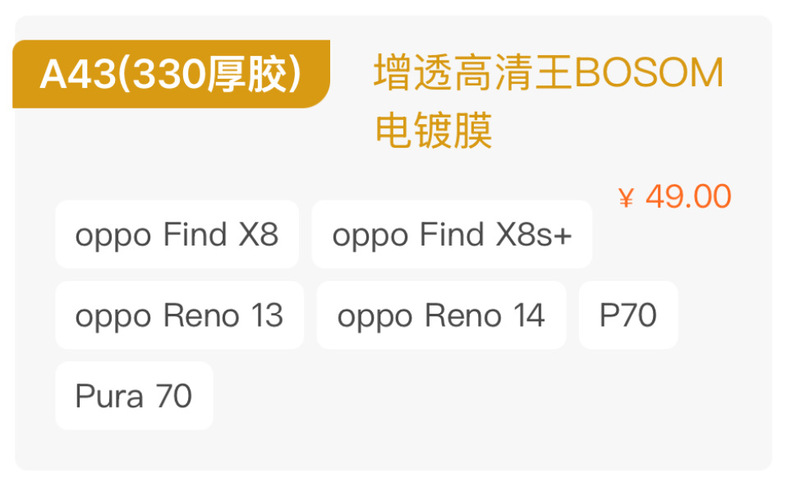Viewport: 800px width, 483px height.
Task: Tap the P70 model chip
Action: pos(628,316)
